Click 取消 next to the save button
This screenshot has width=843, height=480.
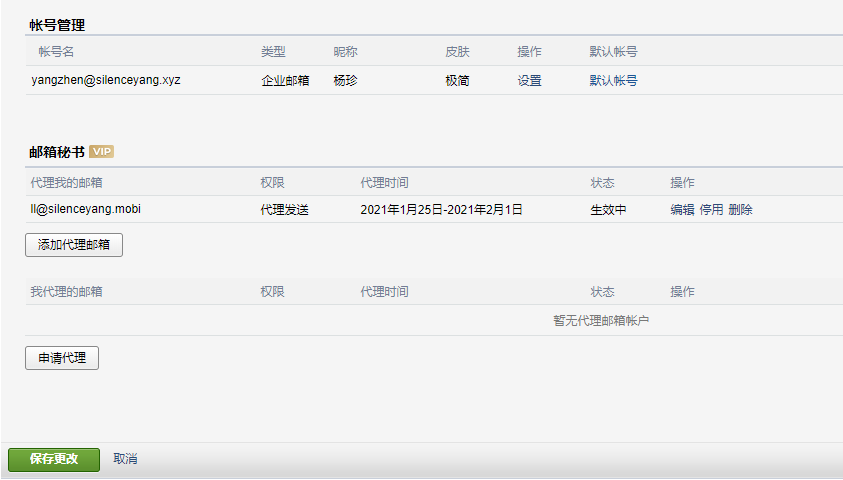pos(125,459)
